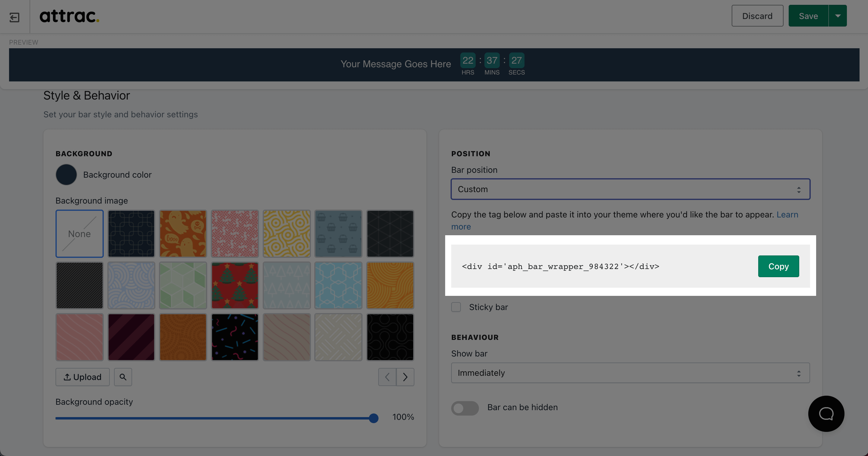This screenshot has height=456, width=868.
Task: Click the Save button
Action: [x=808, y=16]
